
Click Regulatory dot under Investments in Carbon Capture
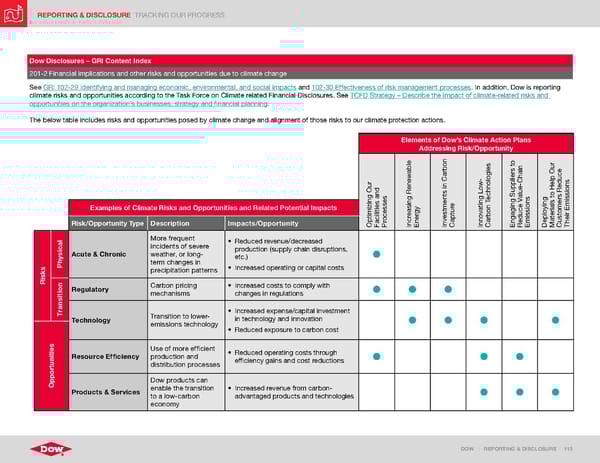point(447,290)
